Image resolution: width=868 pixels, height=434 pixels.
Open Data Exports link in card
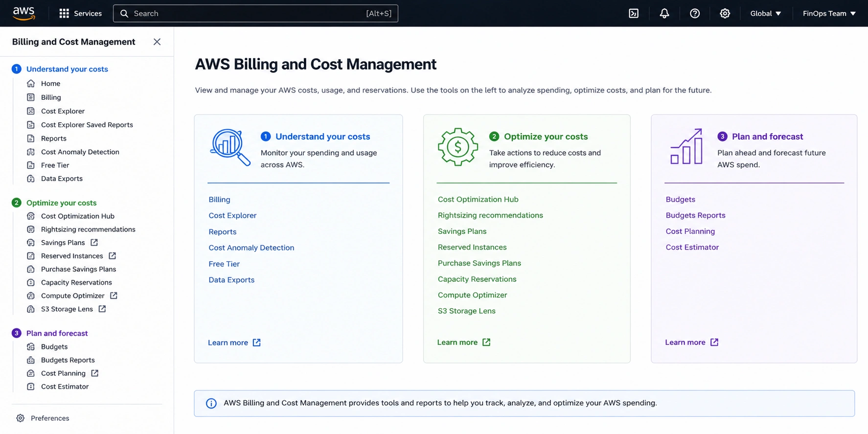tap(231, 280)
